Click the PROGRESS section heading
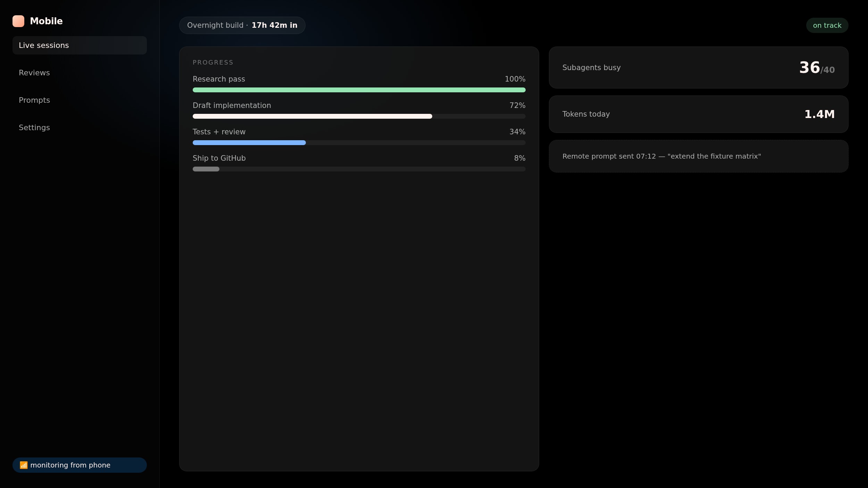This screenshot has width=868, height=488. point(213,62)
